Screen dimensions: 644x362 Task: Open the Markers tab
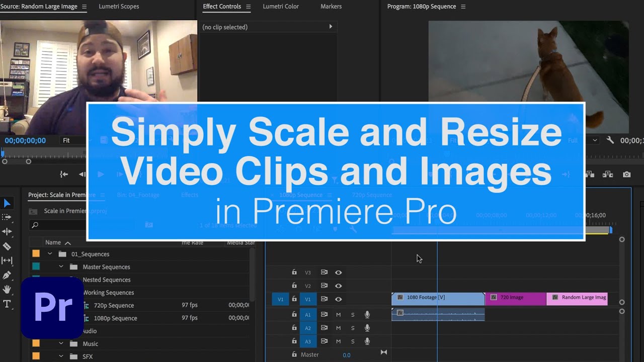(331, 7)
